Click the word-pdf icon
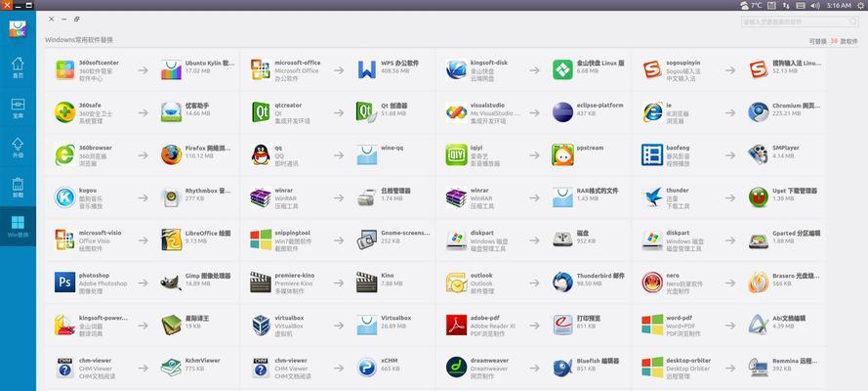868x391 pixels. click(x=652, y=326)
